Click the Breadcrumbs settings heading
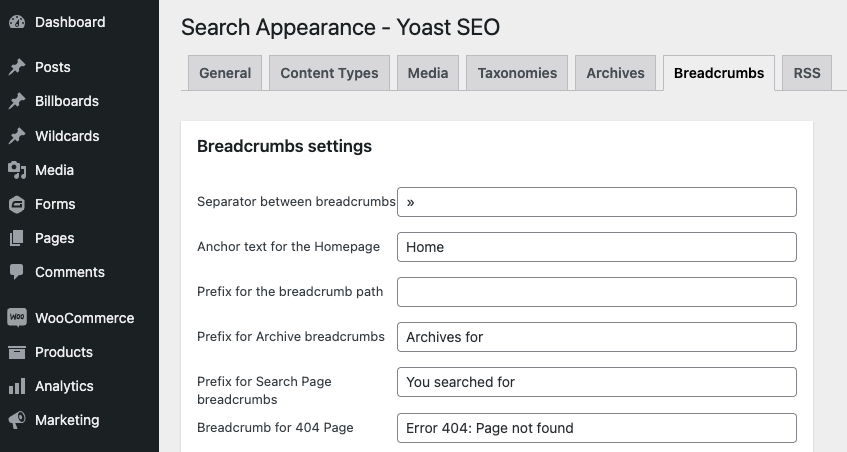Screen dimensions: 847x452 [284, 146]
